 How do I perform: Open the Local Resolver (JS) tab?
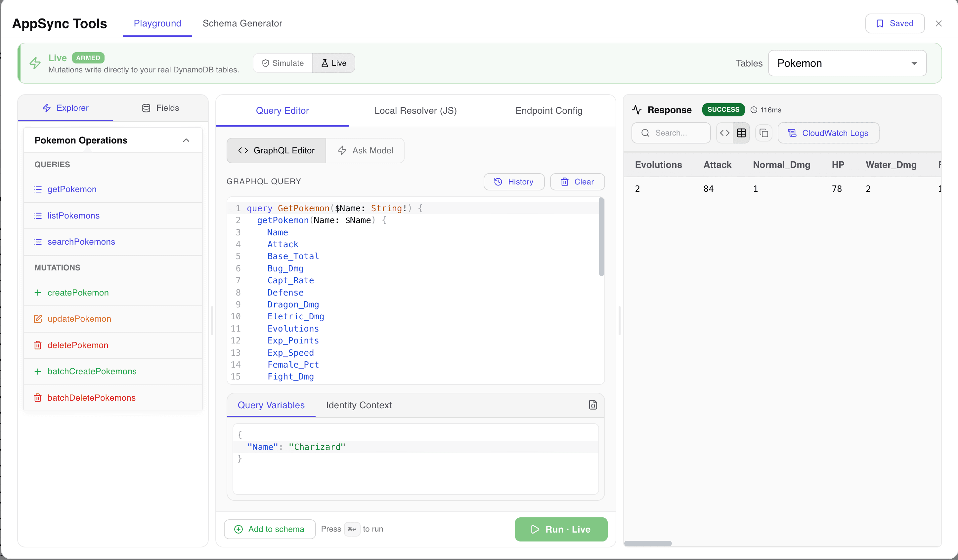415,110
